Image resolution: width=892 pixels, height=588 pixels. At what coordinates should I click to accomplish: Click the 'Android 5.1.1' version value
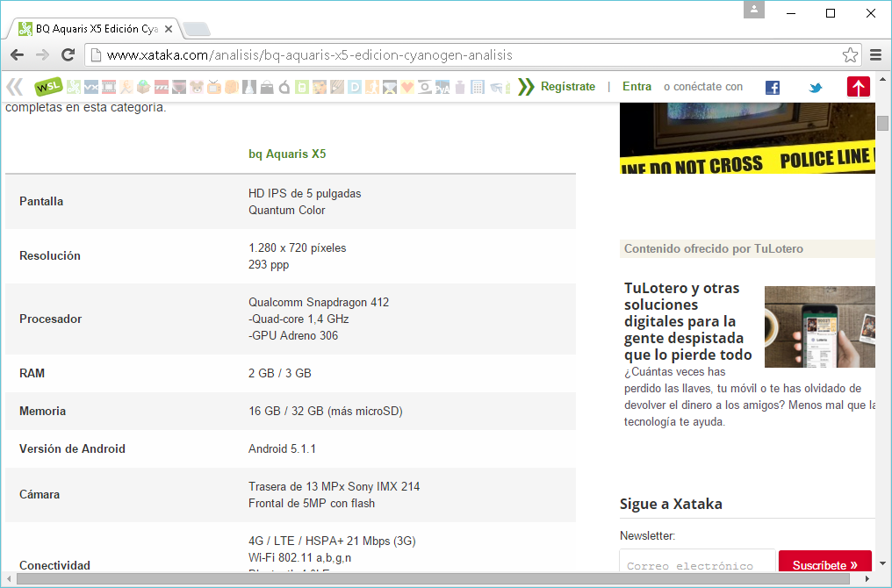[282, 449]
